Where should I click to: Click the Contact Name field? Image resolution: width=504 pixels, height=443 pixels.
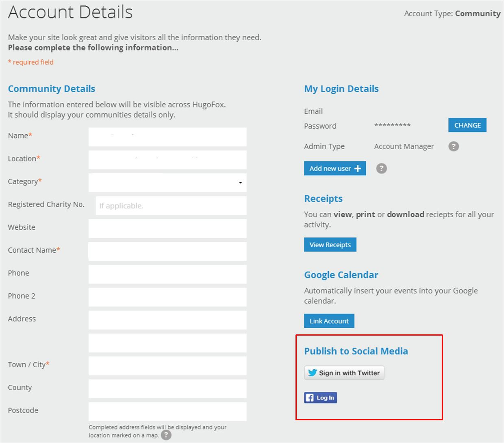(x=167, y=251)
